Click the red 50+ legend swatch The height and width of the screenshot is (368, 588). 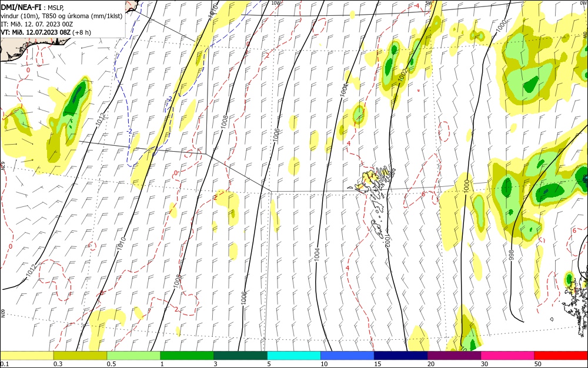(561, 356)
